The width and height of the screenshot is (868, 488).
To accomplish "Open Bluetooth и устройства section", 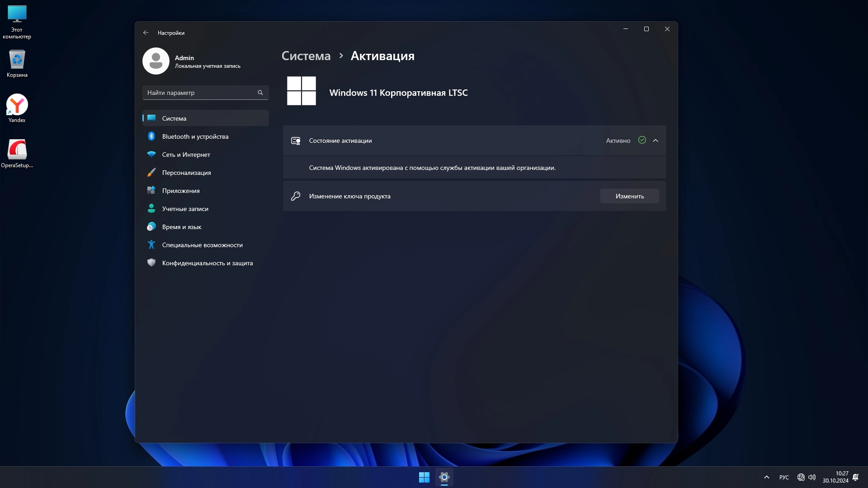I will (x=195, y=136).
